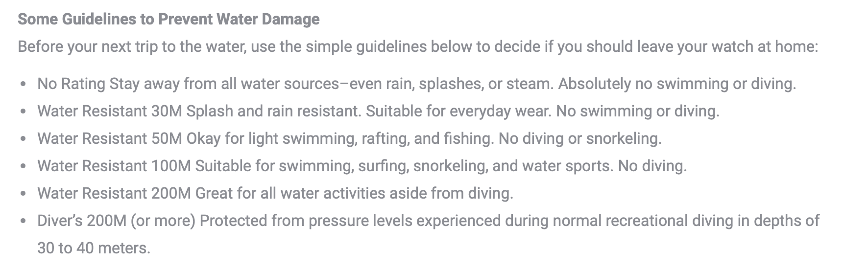
Task: Select the 'Water Resistant 100M' list item
Action: point(362,166)
